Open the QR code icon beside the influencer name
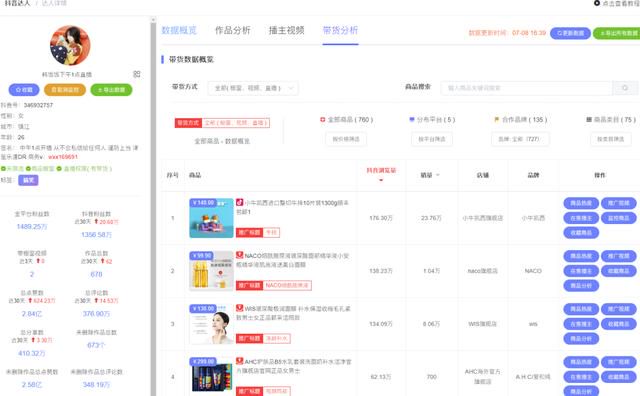Screen dimensions: 640x396 (x=137, y=74)
